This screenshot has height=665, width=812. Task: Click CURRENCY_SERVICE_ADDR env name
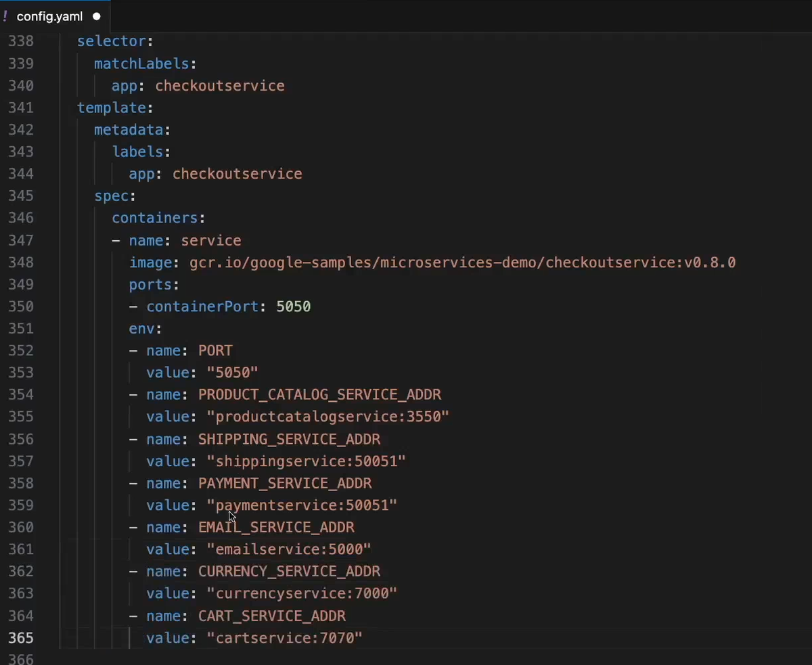pyautogui.click(x=289, y=572)
